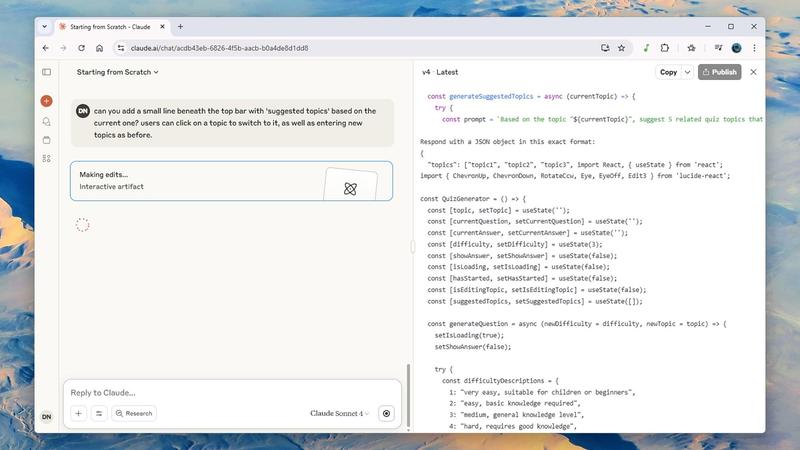
Task: Toggle the Research mode button
Action: tap(134, 413)
